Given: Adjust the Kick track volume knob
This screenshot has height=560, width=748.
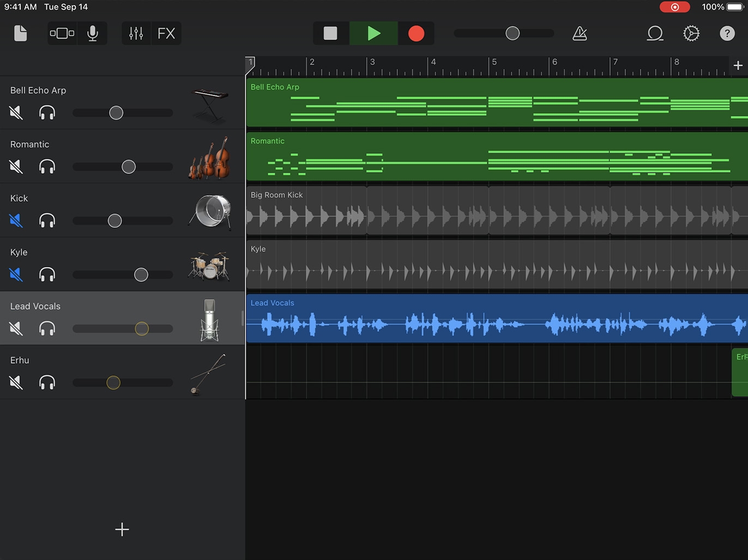Looking at the screenshot, I should click(x=114, y=221).
